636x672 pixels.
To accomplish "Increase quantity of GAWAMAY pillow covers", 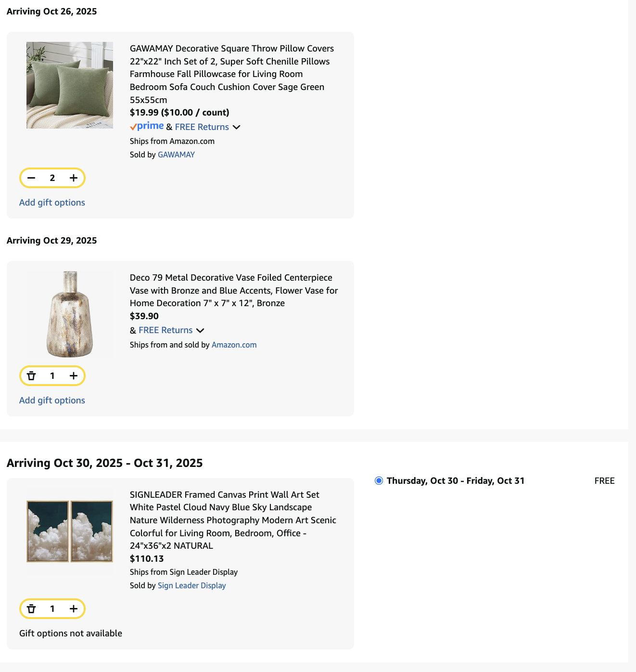I will coord(74,178).
